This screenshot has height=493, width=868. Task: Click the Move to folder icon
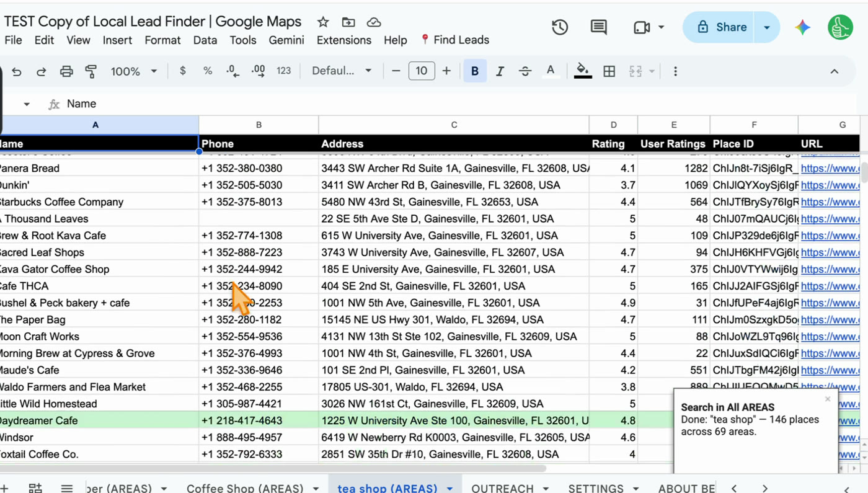click(x=348, y=22)
